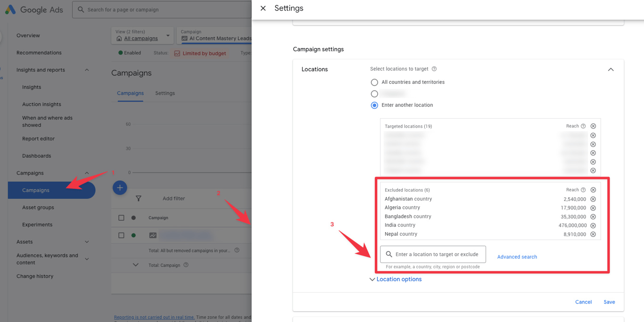Click the filter funnel icon
Image resolution: width=644 pixels, height=322 pixels.
[139, 199]
